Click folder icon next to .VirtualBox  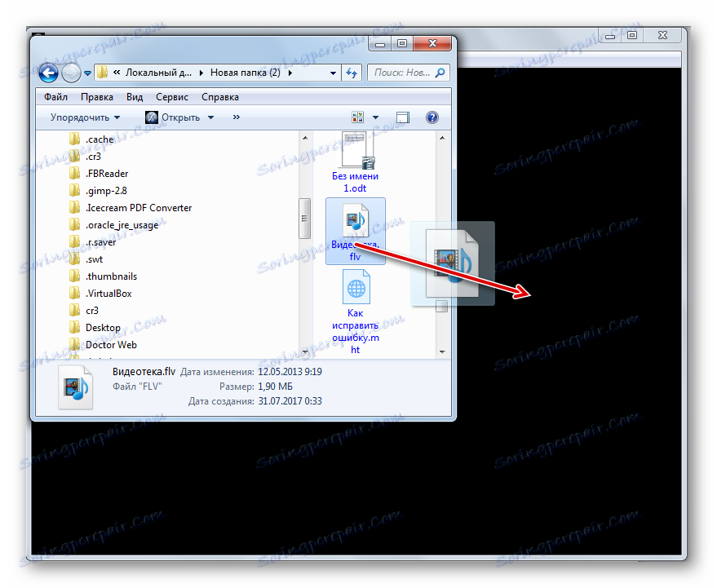pos(74,293)
